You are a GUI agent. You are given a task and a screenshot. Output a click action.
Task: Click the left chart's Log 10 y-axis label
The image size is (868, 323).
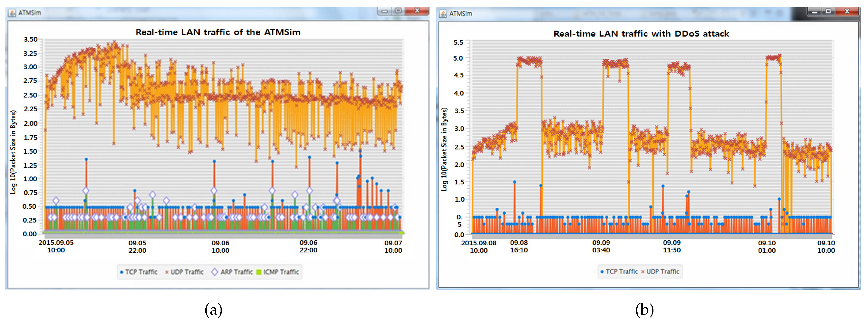point(13,152)
